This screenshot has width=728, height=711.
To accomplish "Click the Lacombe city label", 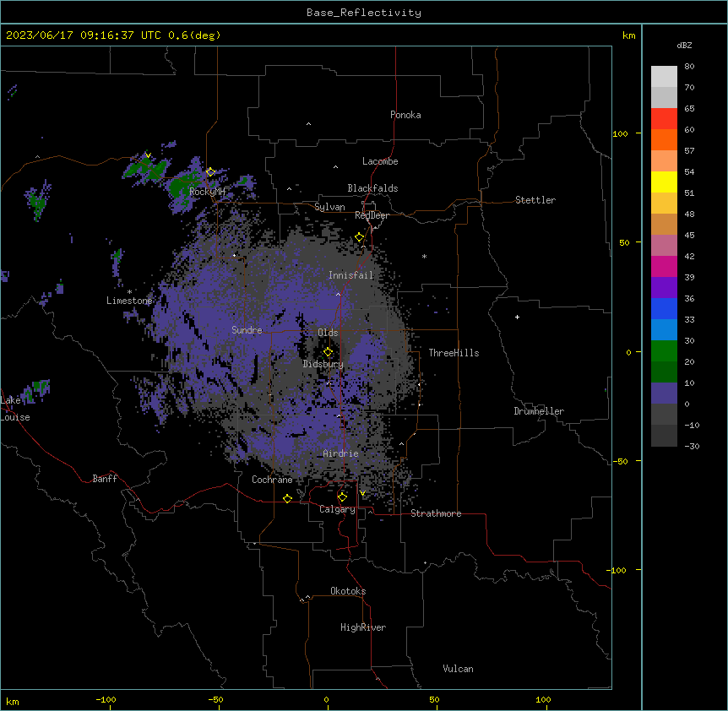I will pos(380,161).
